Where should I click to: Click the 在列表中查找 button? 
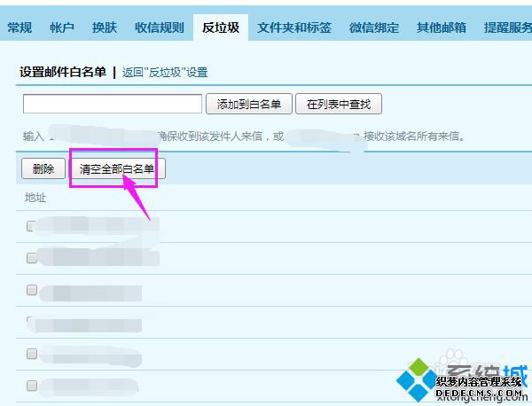coord(339,104)
